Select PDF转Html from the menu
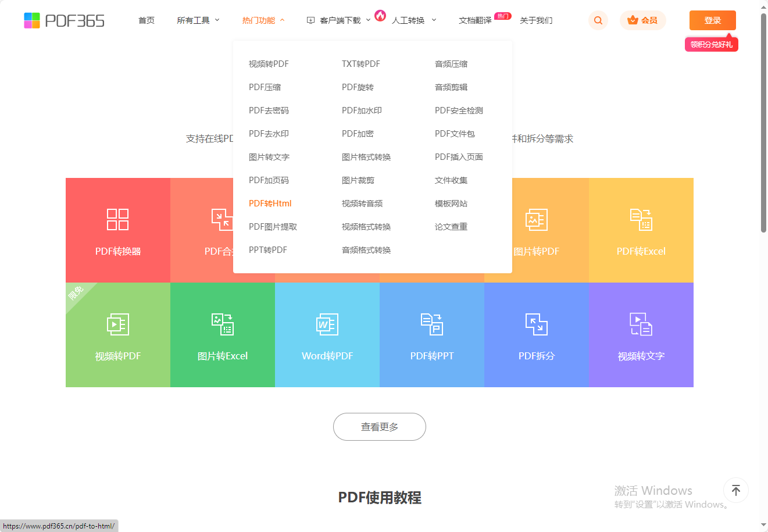The width and height of the screenshot is (768, 532). [270, 203]
